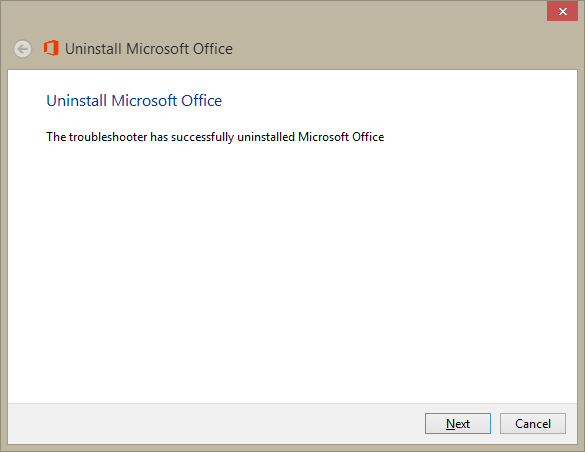The width and height of the screenshot is (585, 452).
Task: Click the Next button
Action: [458, 424]
